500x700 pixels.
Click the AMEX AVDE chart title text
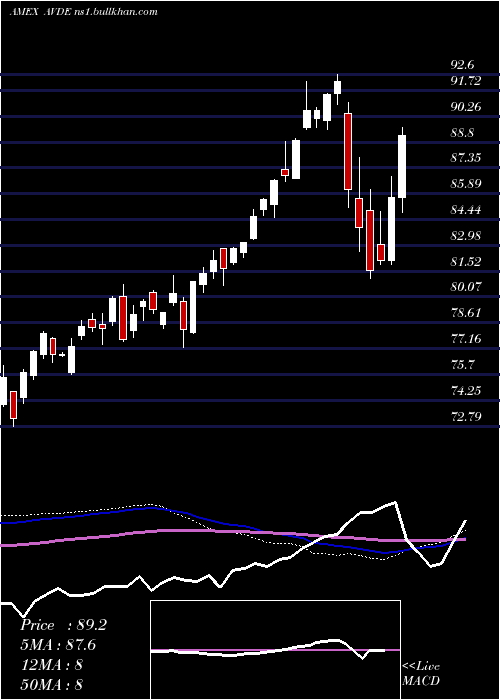coord(84,12)
